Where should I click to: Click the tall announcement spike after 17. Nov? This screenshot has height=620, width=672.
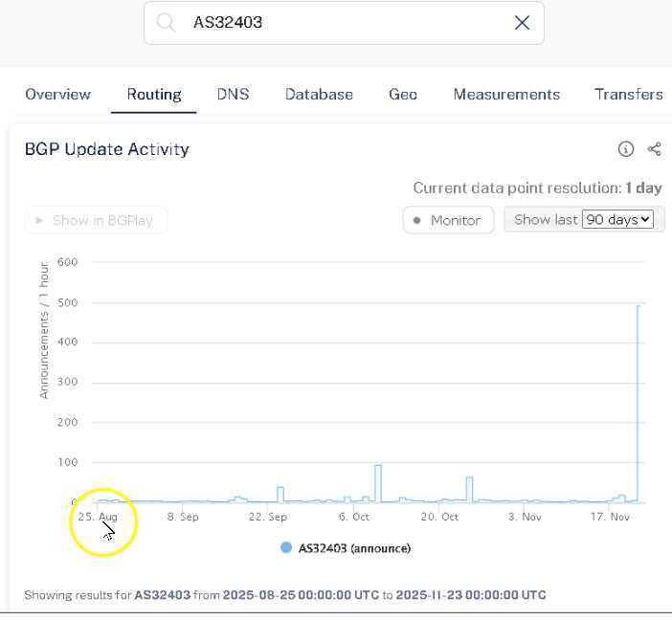coord(638,402)
